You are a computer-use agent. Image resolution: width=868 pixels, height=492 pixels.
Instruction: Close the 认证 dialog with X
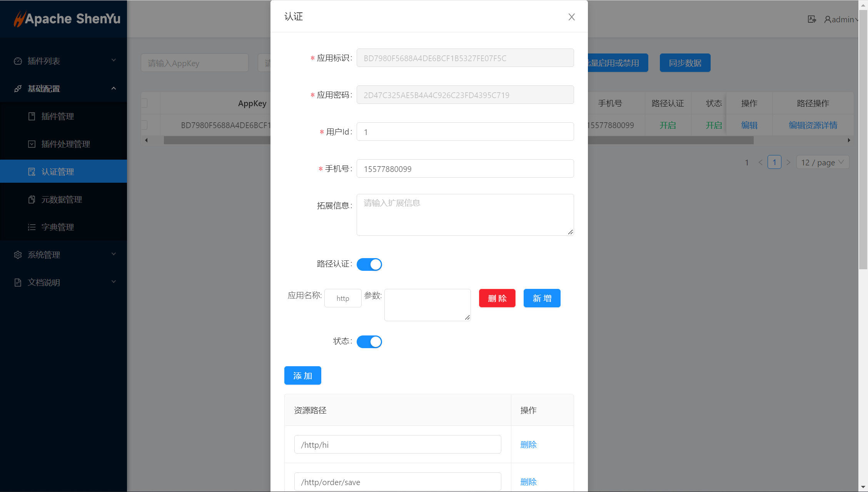[571, 17]
